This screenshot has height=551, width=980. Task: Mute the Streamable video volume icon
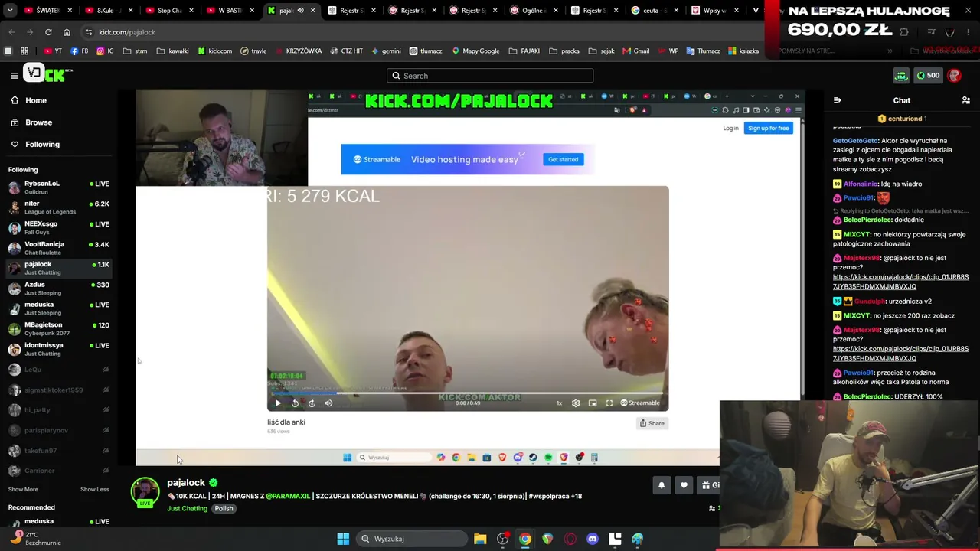coord(328,403)
